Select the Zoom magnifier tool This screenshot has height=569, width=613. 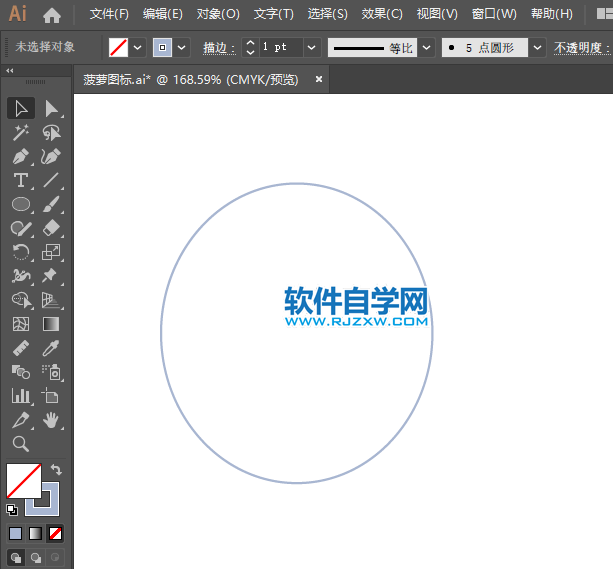click(x=21, y=444)
